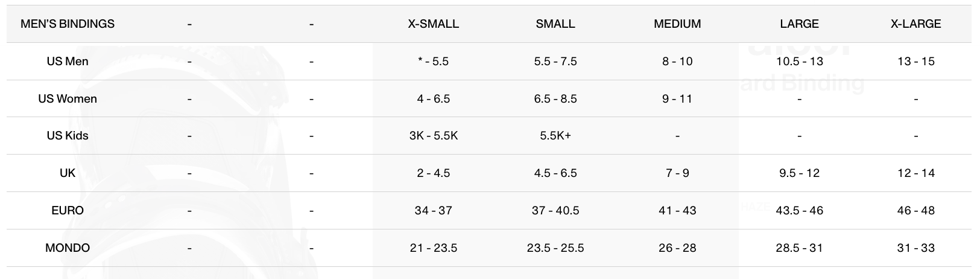Select the MONDO X-Large cell 31 - 33
The width and height of the screenshot is (980, 279).
915,248
